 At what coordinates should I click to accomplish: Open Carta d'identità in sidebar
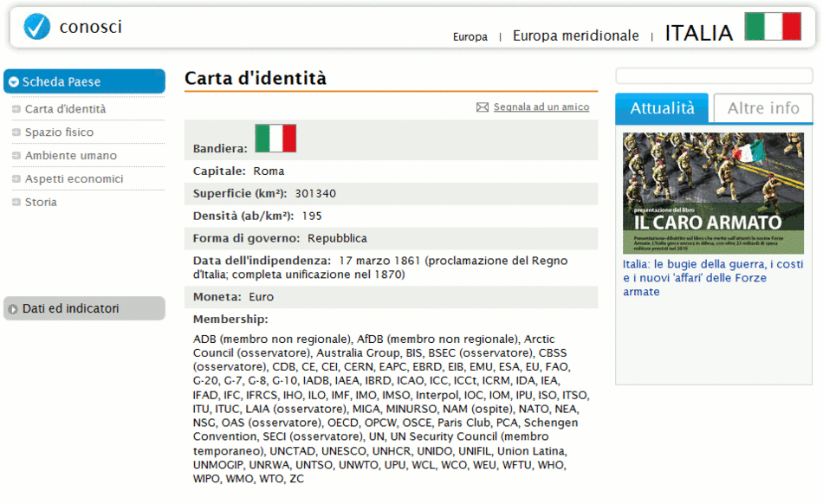66,109
